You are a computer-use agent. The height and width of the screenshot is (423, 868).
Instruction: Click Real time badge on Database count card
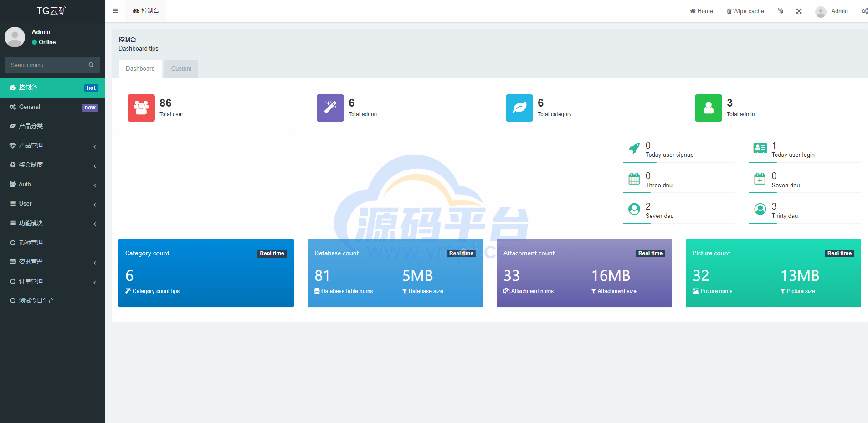click(461, 253)
